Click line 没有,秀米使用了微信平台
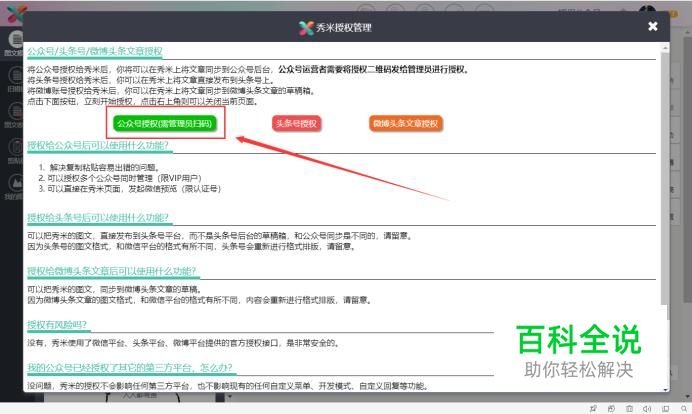The height and width of the screenshot is (414, 692). [x=184, y=343]
